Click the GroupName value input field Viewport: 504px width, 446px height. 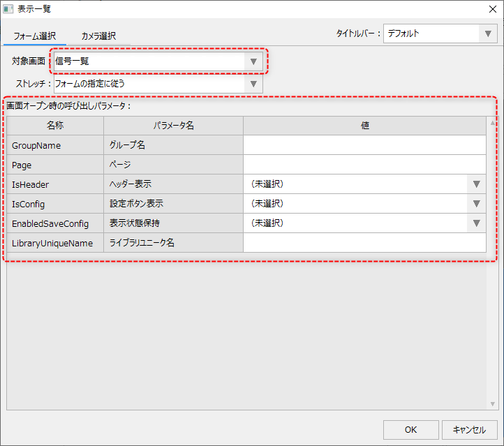click(364, 145)
